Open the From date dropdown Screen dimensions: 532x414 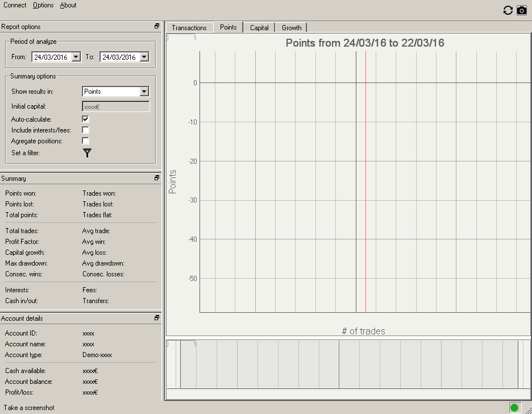[x=76, y=57]
